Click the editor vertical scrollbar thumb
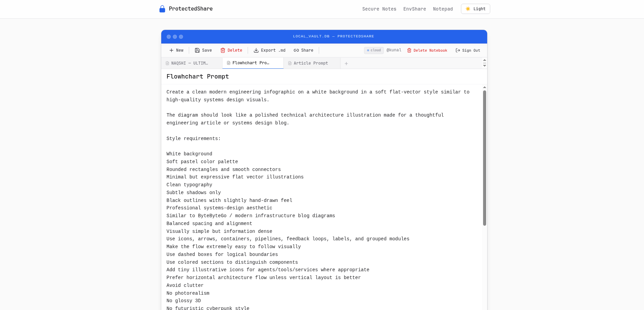The height and width of the screenshot is (310, 644). click(484, 158)
